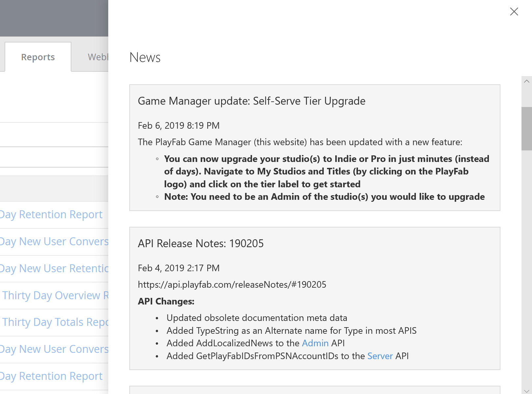Open the Admin API link
Screen dimensions: 532x394
[315, 343]
